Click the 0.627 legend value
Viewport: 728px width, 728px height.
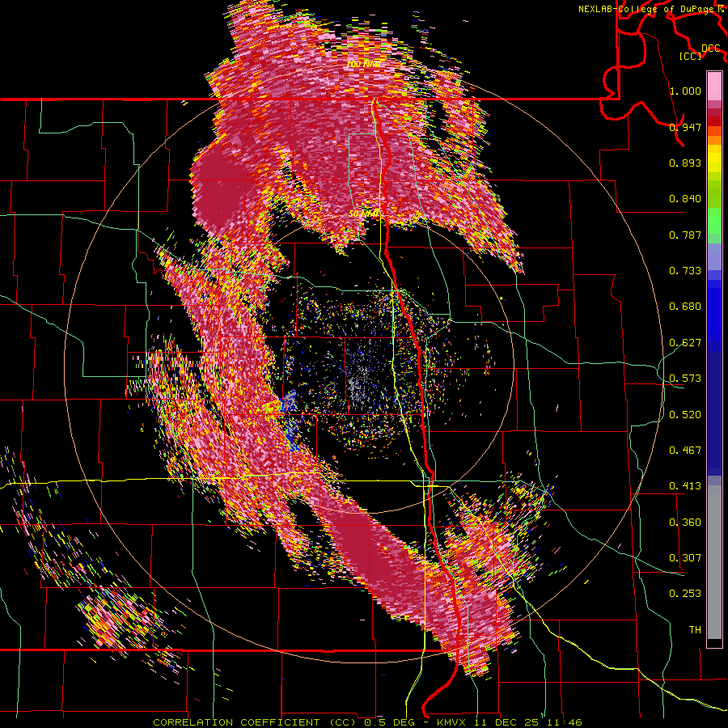click(685, 343)
